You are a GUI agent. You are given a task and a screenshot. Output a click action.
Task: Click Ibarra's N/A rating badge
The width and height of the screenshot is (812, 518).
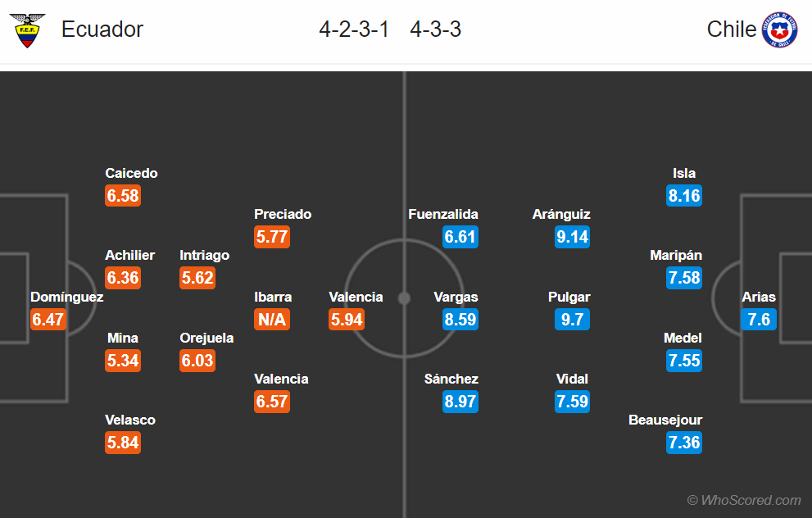(272, 319)
